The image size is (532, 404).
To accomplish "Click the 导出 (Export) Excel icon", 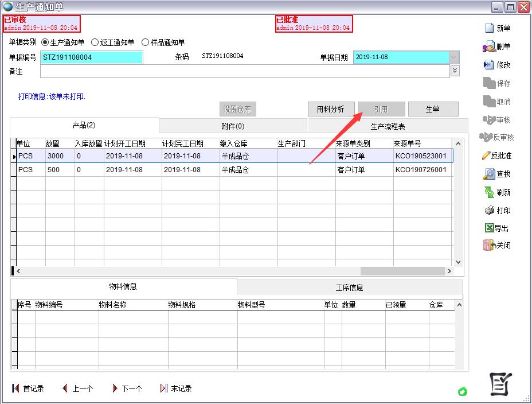I will click(x=489, y=228).
